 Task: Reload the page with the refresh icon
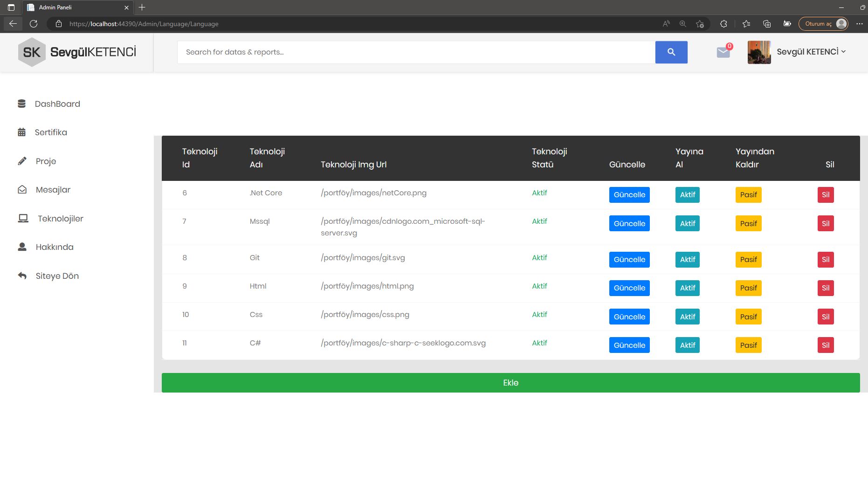pos(34,24)
